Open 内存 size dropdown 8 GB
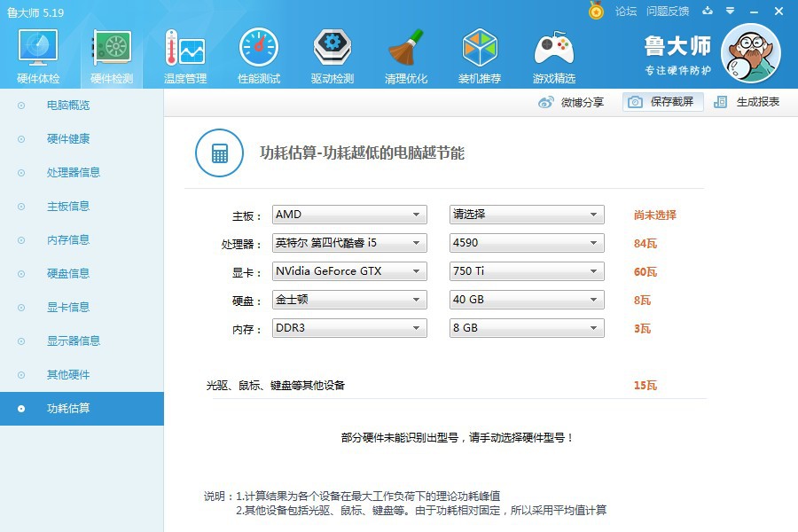The height and width of the screenshot is (532, 798). click(x=527, y=328)
